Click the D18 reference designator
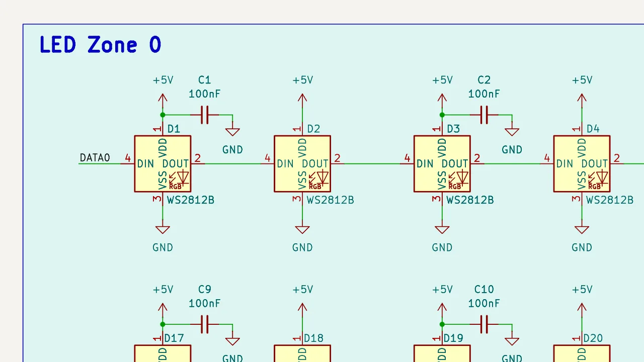 point(314,338)
